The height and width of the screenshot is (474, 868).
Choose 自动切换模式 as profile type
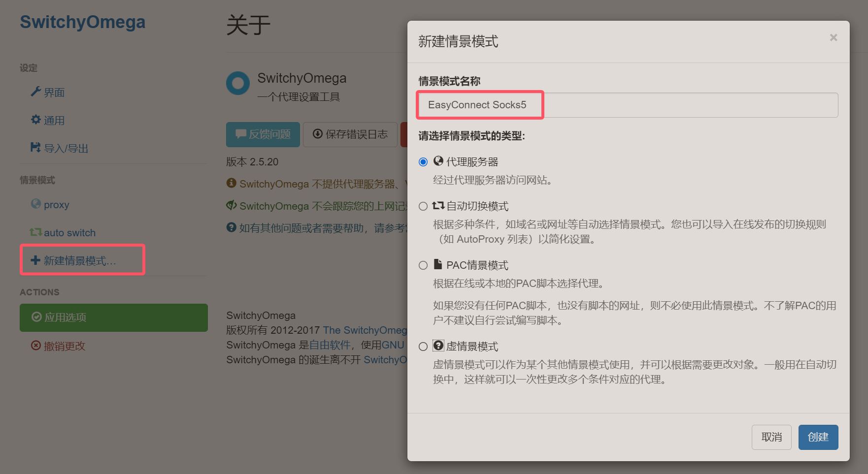coord(423,206)
